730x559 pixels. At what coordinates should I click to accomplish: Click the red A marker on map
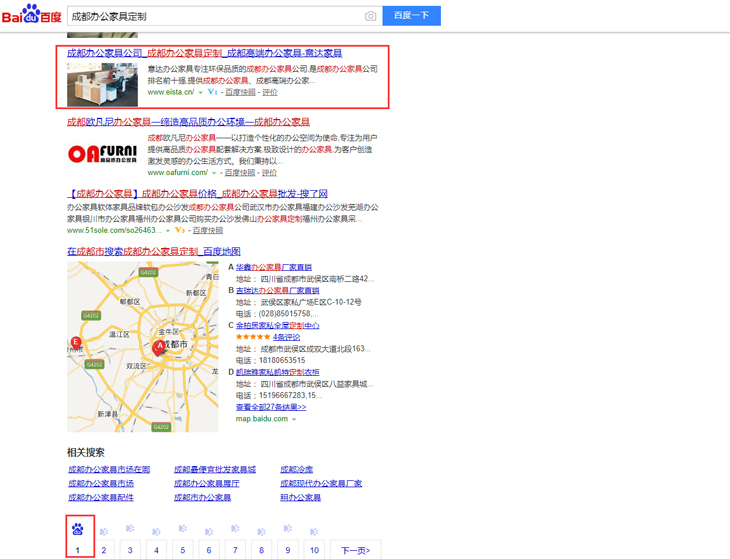click(x=158, y=346)
